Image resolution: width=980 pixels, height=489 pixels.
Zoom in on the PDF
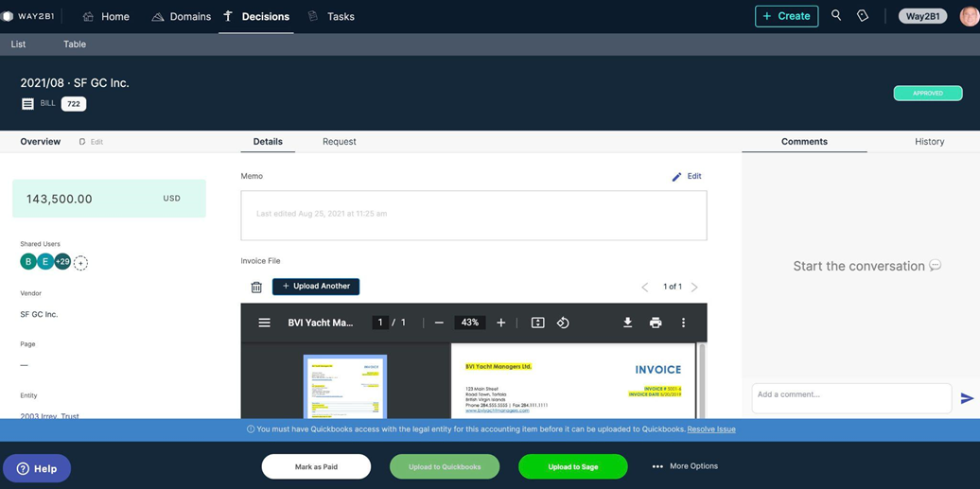pyautogui.click(x=501, y=323)
